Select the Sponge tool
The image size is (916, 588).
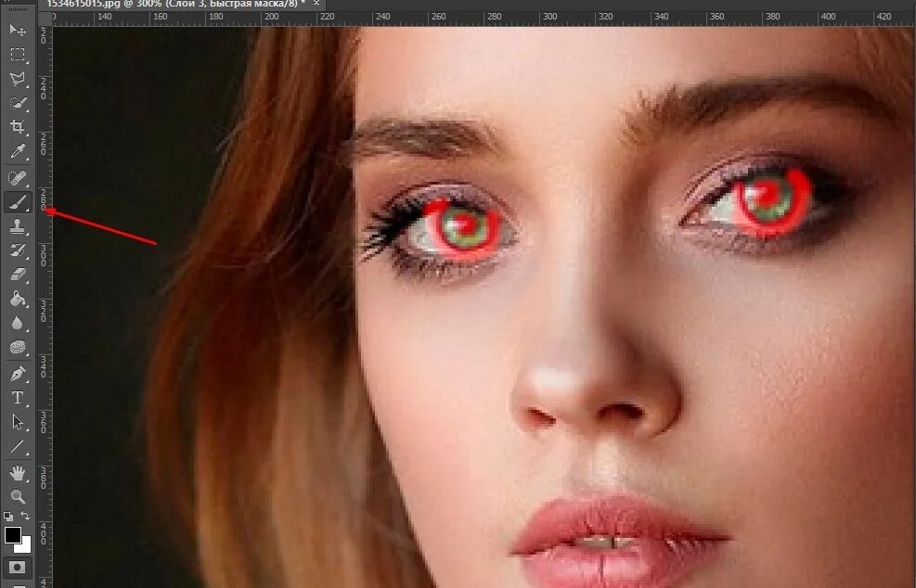(18, 348)
